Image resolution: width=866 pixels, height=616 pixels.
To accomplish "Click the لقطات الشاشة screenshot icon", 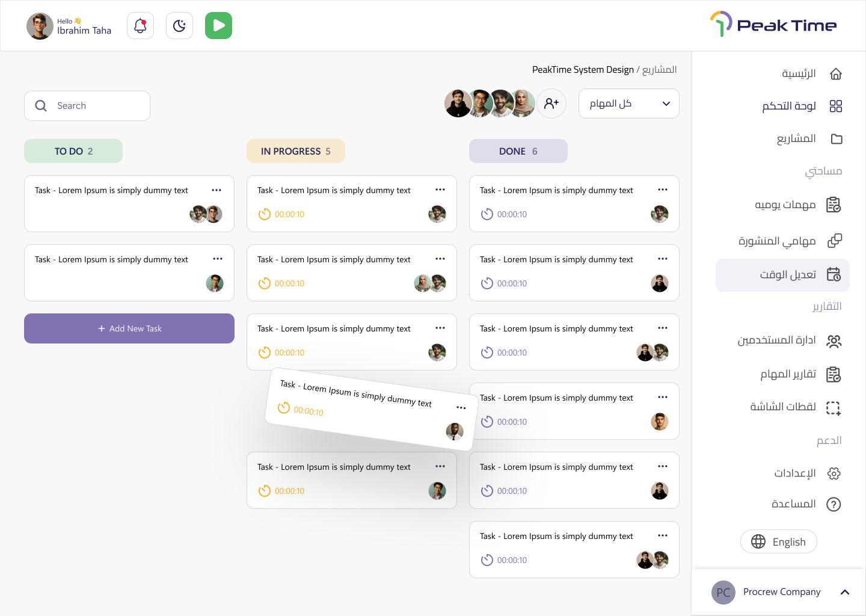I will (833, 408).
